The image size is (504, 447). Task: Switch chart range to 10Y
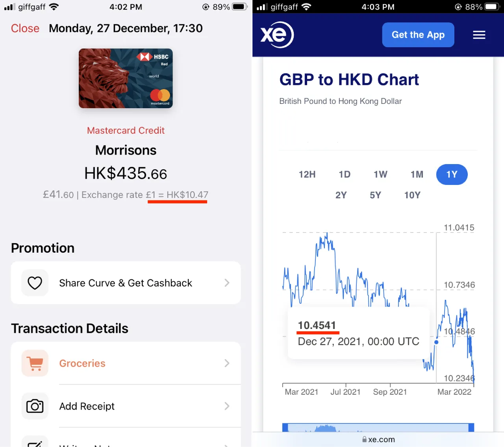point(412,195)
